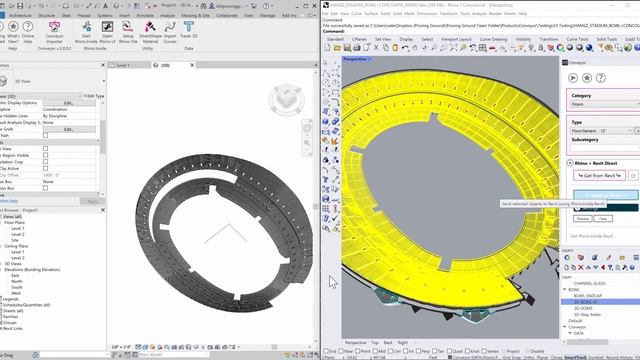Select the CHANNEL GLASS layer
Screen dimensions: 640x360
click(x=589, y=283)
